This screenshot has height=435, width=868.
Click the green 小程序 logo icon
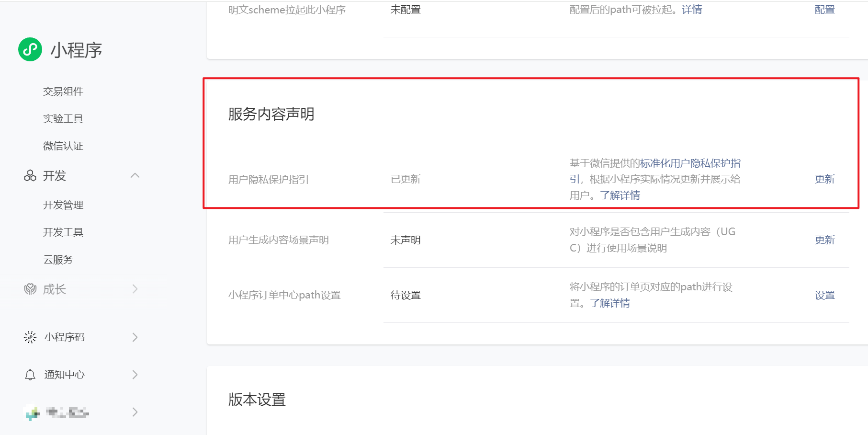[x=30, y=49]
